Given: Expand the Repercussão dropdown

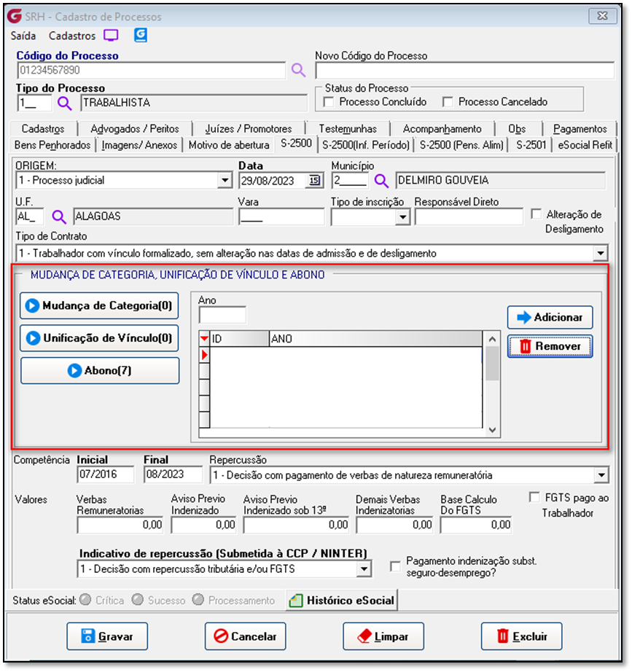Looking at the screenshot, I should [601, 475].
